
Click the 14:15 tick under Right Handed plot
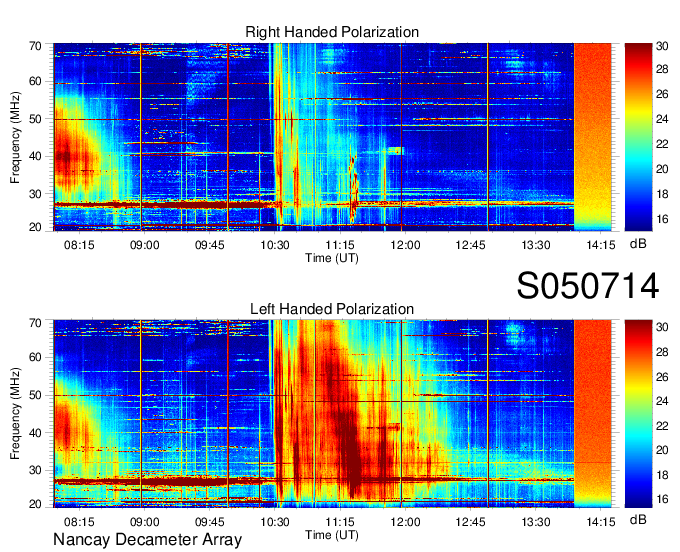click(x=601, y=245)
